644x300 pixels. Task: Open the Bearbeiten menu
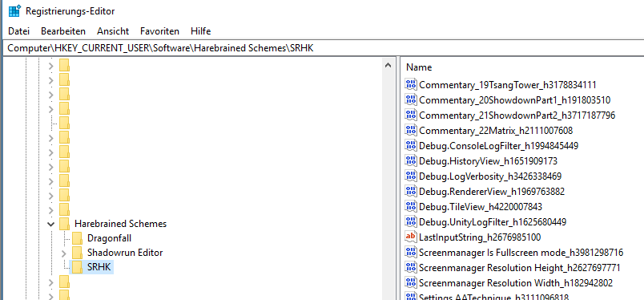[x=63, y=30]
